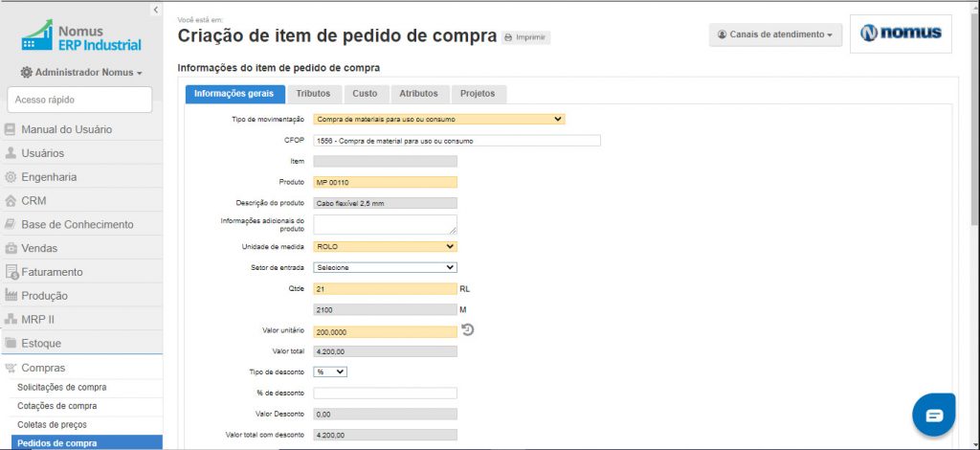
Task: Click the % de desconto input field
Action: [385, 394]
